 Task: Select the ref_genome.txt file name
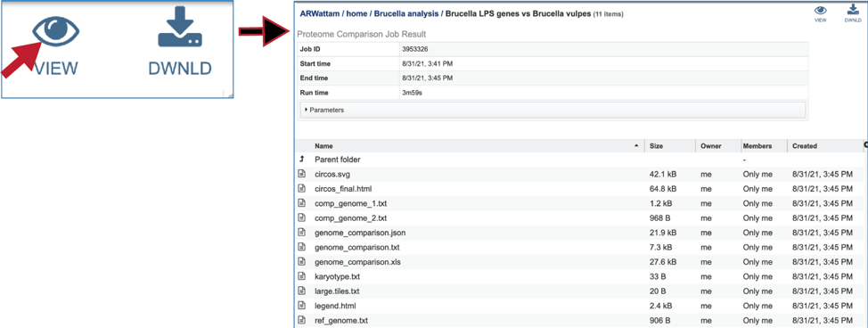tap(341, 320)
